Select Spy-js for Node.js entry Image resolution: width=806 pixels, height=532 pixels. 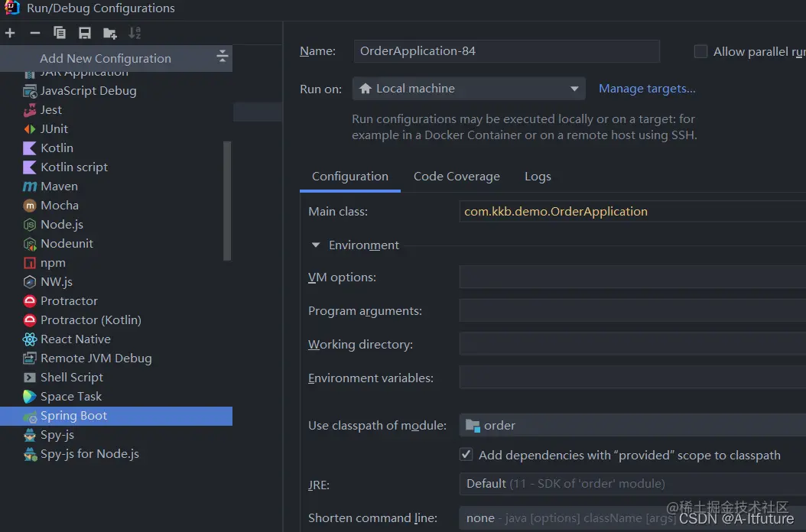click(116, 454)
